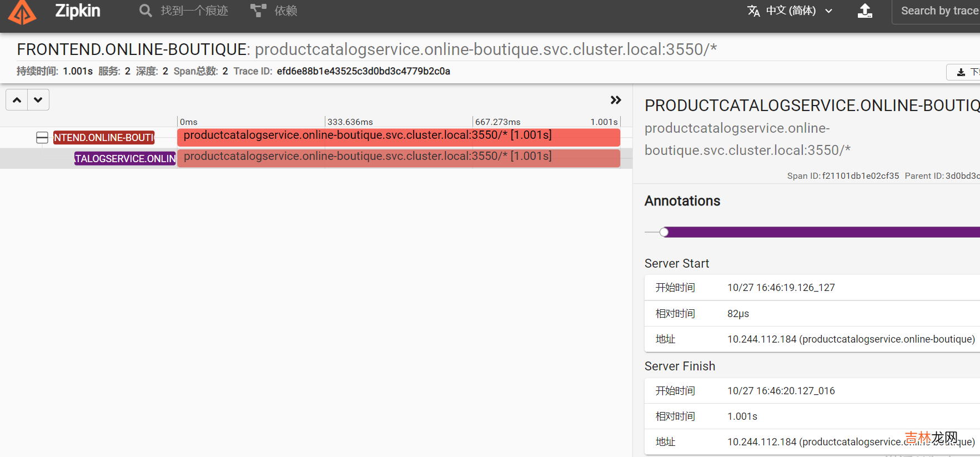Select the productcatalogservice child span bar

pyautogui.click(x=398, y=158)
